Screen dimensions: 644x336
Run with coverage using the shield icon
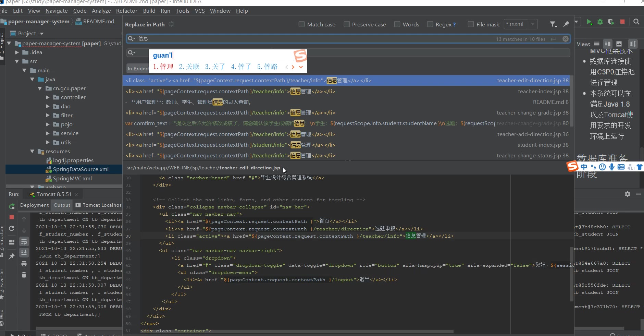611,22
